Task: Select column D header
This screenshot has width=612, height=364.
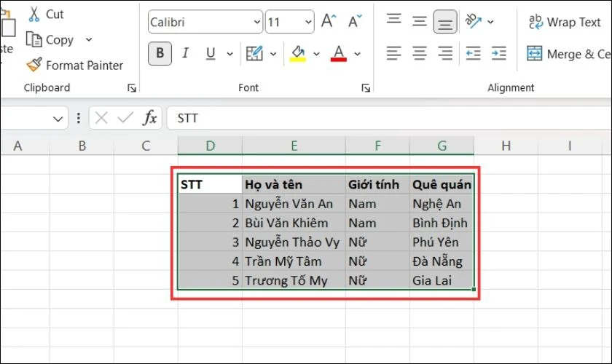Action: [210, 146]
